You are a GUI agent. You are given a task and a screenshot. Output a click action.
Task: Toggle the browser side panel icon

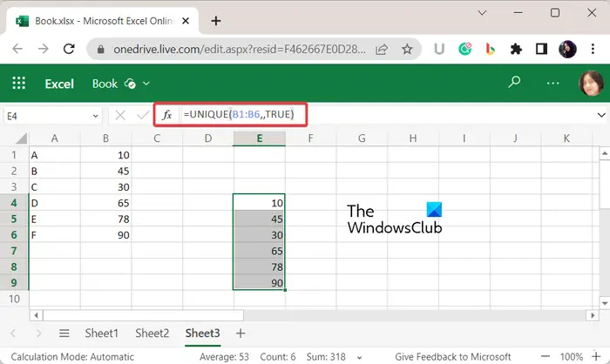[x=541, y=49]
